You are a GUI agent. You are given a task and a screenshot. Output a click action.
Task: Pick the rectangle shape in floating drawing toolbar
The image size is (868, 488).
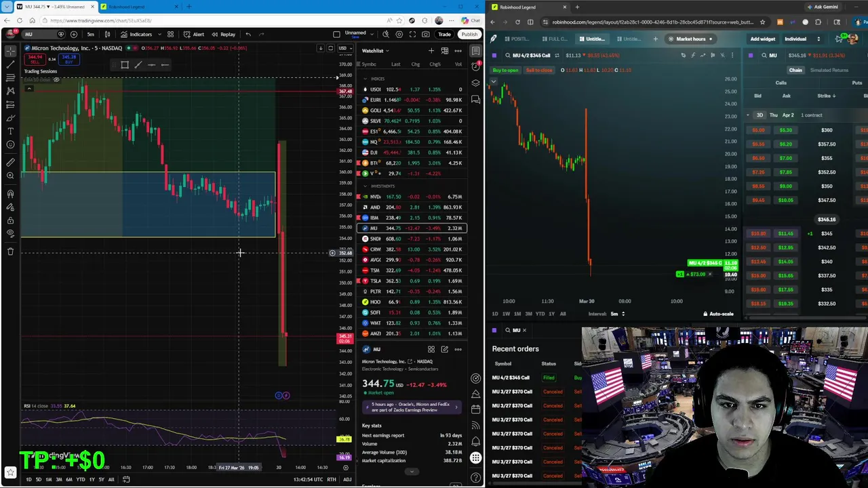coord(125,65)
